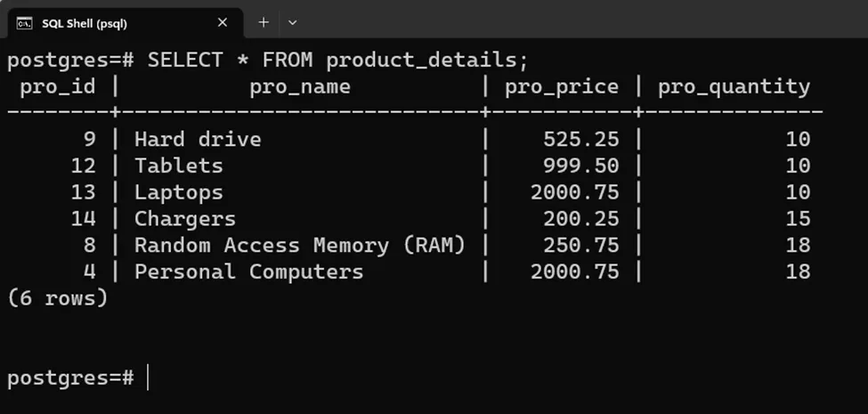The height and width of the screenshot is (414, 868).
Task: Click the 999.50 price value
Action: (580, 166)
